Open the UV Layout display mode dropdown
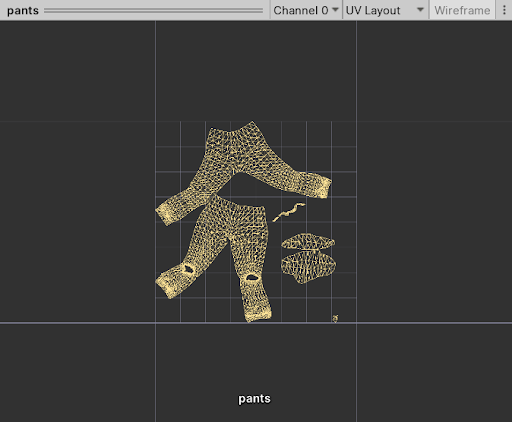The image size is (512, 422). [385, 10]
